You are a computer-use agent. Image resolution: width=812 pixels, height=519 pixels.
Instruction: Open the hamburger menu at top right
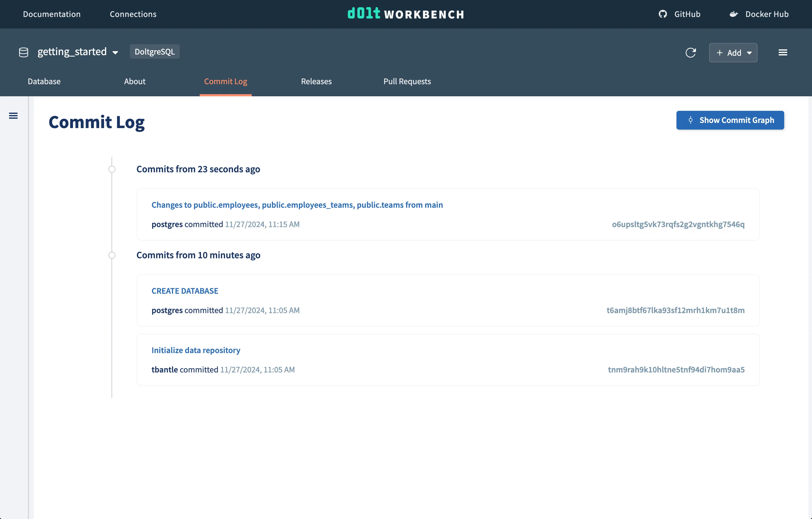pos(783,53)
